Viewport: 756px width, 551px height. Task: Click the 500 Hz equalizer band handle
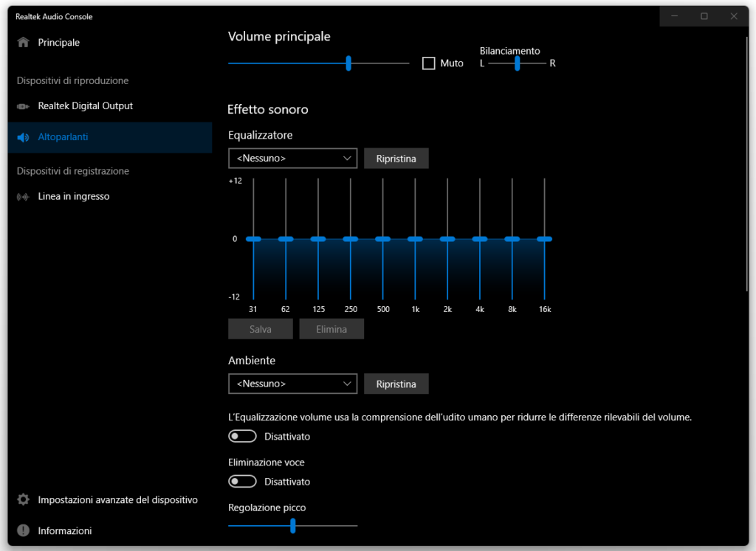(x=383, y=239)
